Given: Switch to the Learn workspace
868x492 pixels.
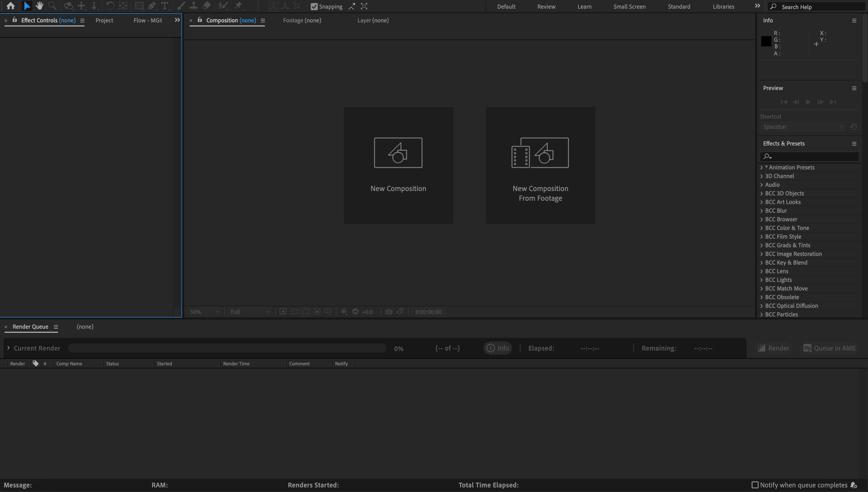Looking at the screenshot, I should [x=584, y=6].
